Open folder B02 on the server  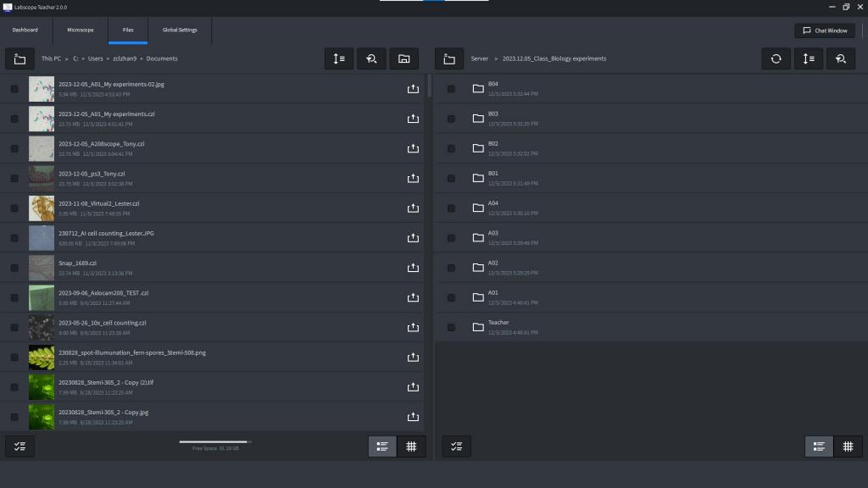pos(650,148)
